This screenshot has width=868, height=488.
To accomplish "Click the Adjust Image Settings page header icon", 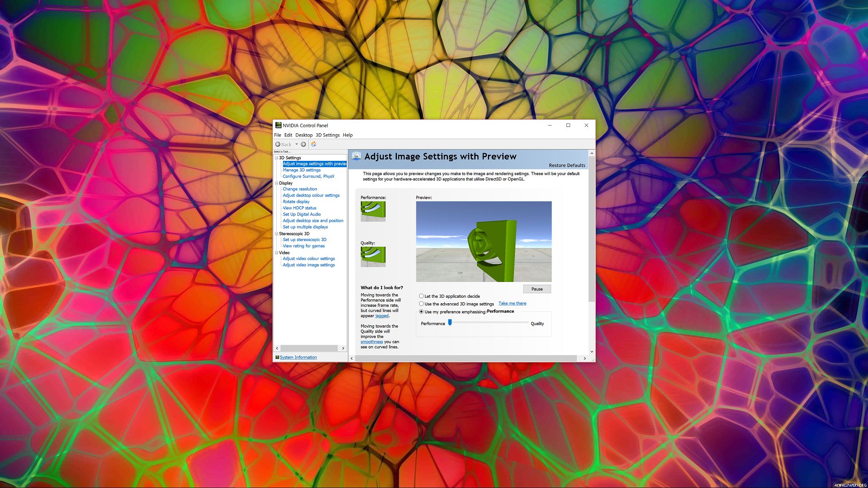I will [x=356, y=156].
